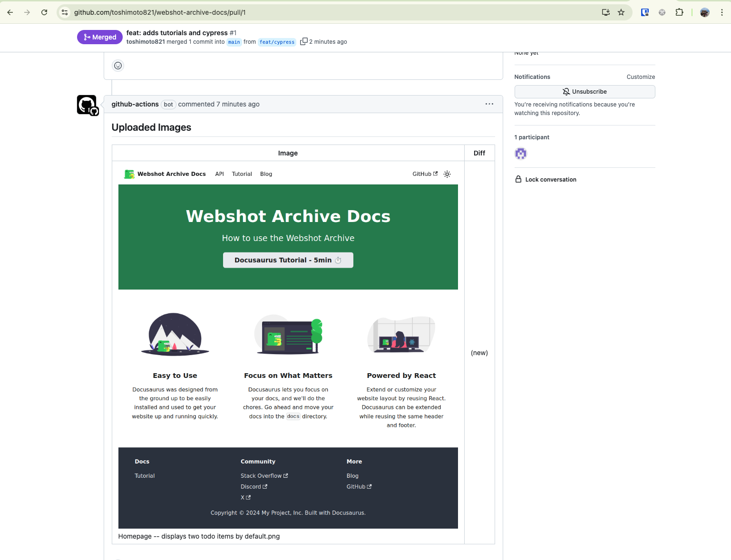Click the bookmark star in the address bar

coord(621,12)
